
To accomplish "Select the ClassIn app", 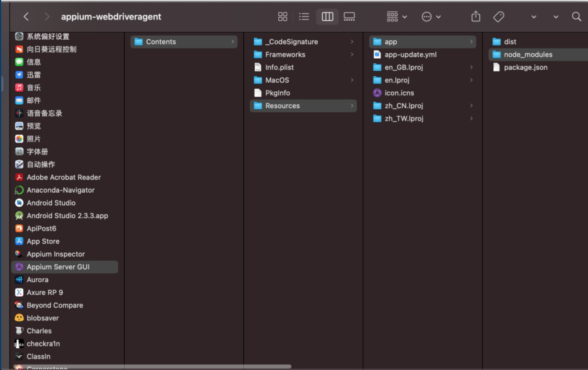I will (64, 357).
